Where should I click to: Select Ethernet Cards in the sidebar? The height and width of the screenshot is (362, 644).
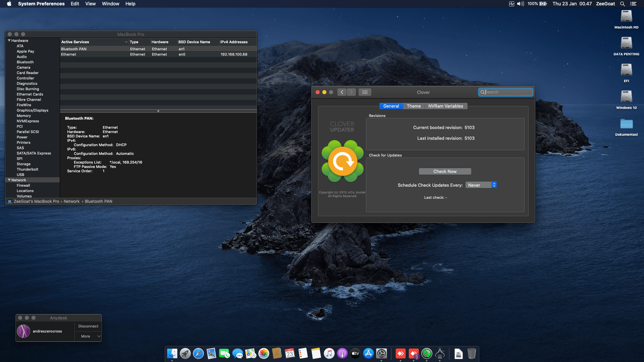[x=30, y=94]
